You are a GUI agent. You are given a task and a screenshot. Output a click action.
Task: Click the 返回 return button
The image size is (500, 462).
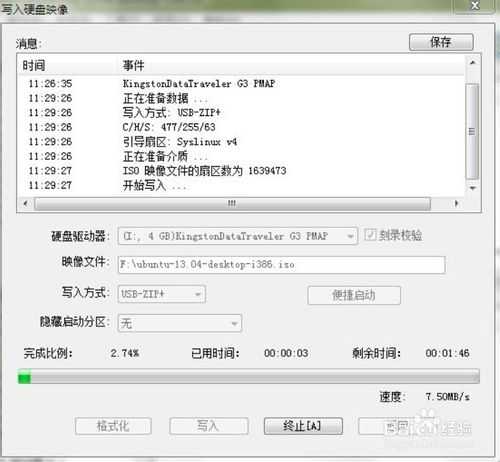(x=397, y=426)
